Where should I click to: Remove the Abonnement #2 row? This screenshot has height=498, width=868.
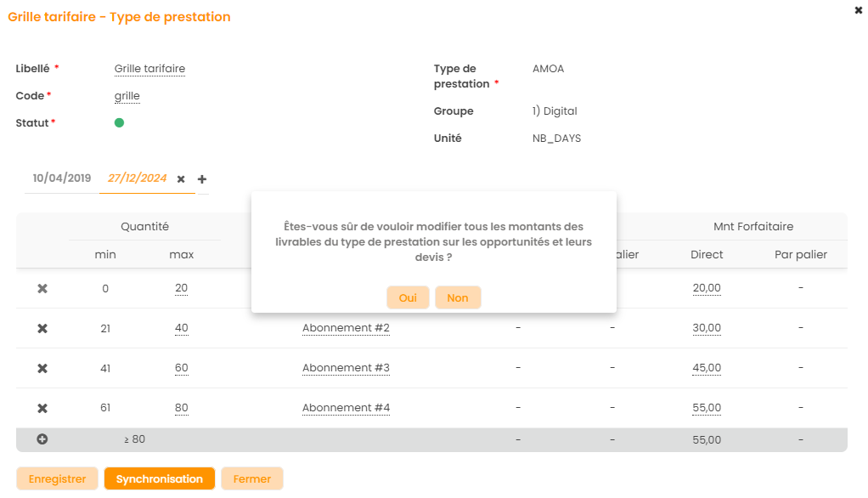point(42,328)
